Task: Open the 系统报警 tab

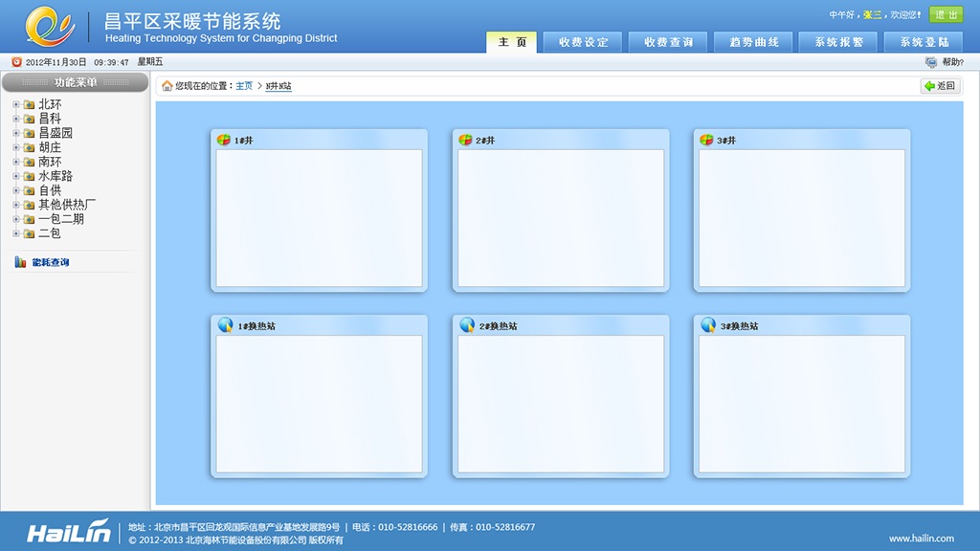Action: click(838, 42)
